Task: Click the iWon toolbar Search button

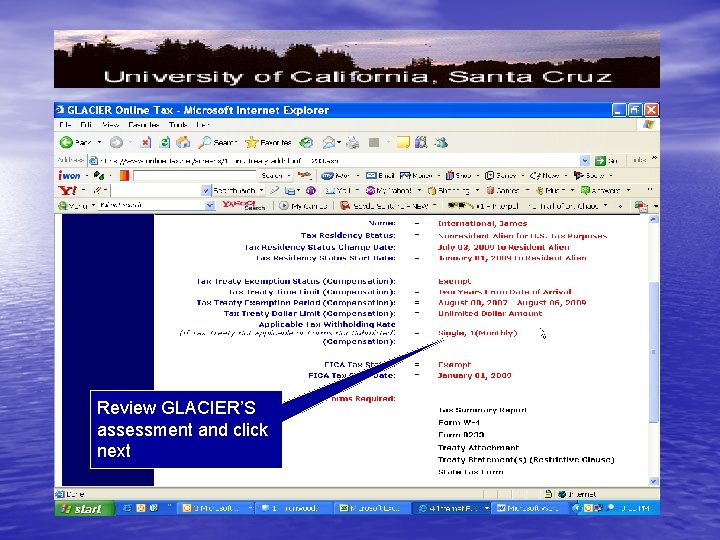Action: (272, 175)
